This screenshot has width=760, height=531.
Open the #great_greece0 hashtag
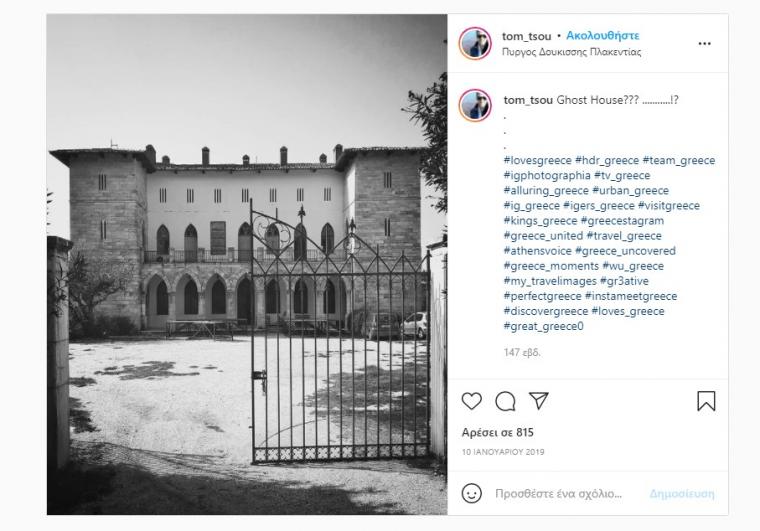pyautogui.click(x=543, y=327)
